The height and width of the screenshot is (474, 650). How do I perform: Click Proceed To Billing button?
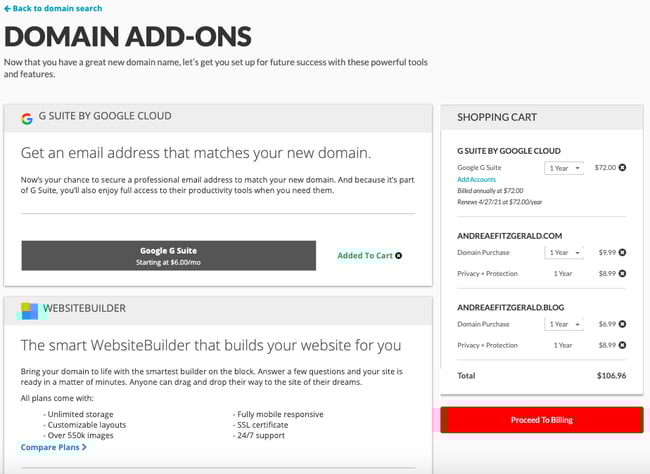pos(542,420)
